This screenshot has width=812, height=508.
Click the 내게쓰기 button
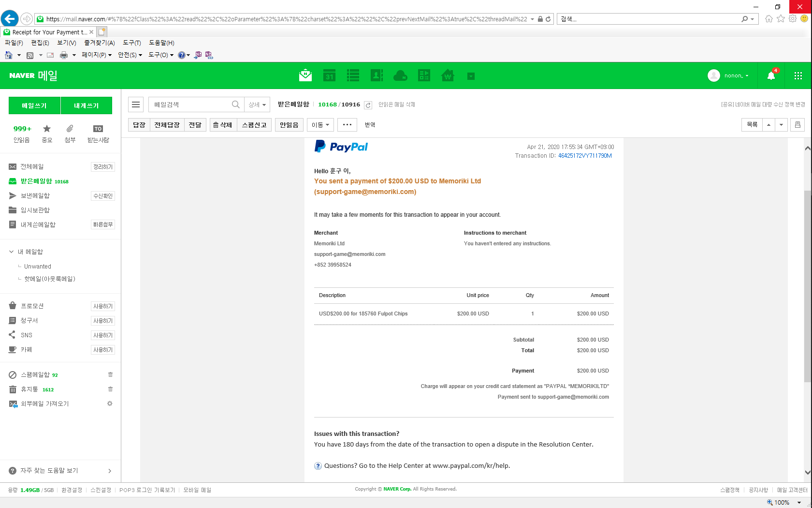pyautogui.click(x=87, y=105)
